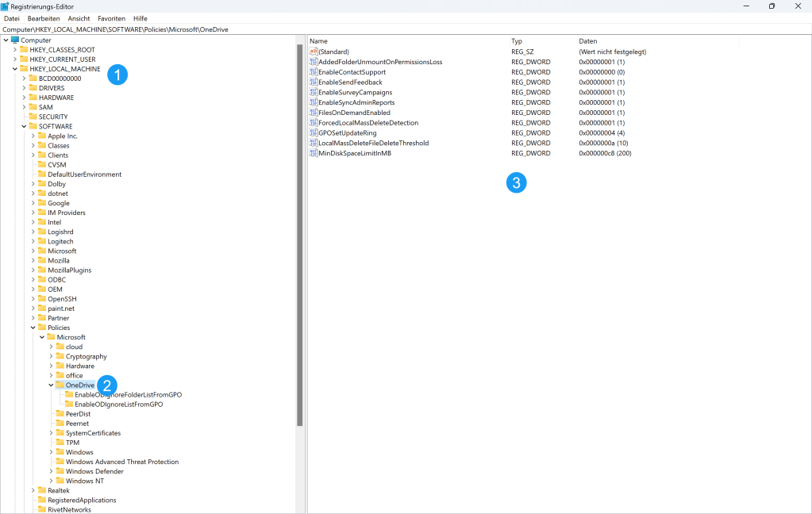Expand the Windows NT key arrow

coord(51,480)
